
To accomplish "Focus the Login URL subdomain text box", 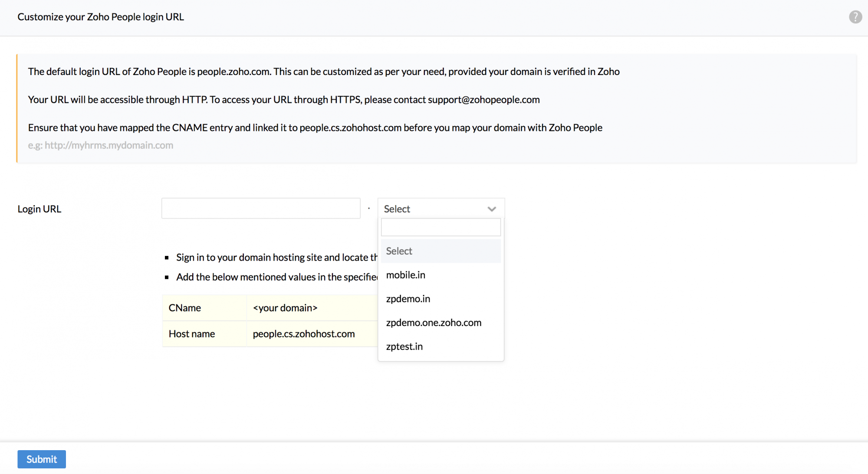I will 261,209.
